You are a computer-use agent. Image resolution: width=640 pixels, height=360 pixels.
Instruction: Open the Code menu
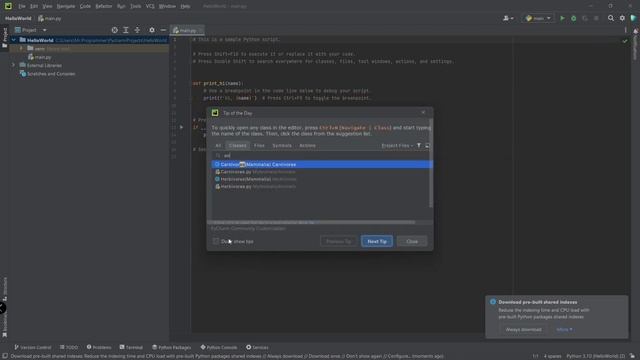click(x=85, y=6)
